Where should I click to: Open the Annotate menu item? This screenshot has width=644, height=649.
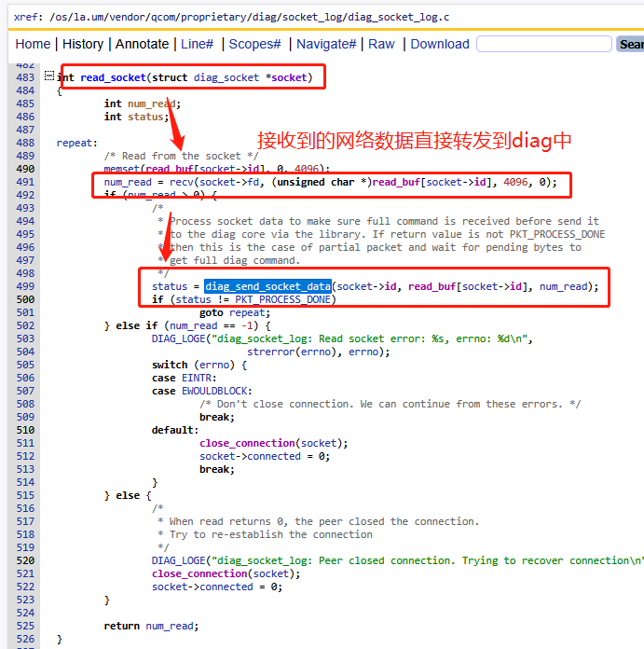pyautogui.click(x=142, y=44)
